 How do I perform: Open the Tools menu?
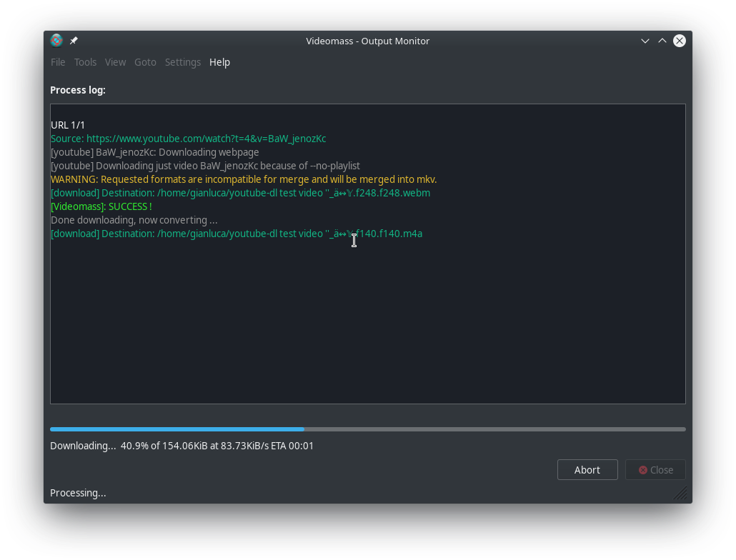pyautogui.click(x=85, y=62)
